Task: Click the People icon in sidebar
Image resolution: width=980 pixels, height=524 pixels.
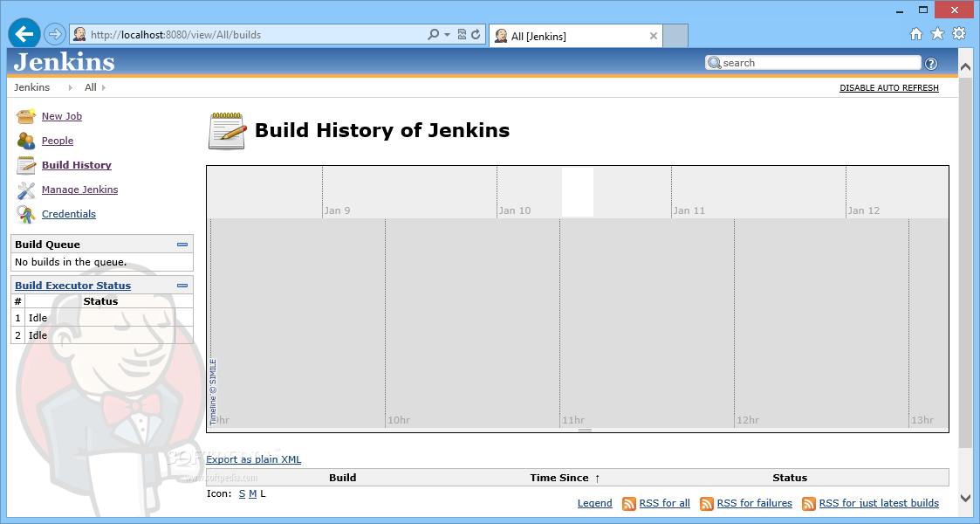Action: pos(25,141)
